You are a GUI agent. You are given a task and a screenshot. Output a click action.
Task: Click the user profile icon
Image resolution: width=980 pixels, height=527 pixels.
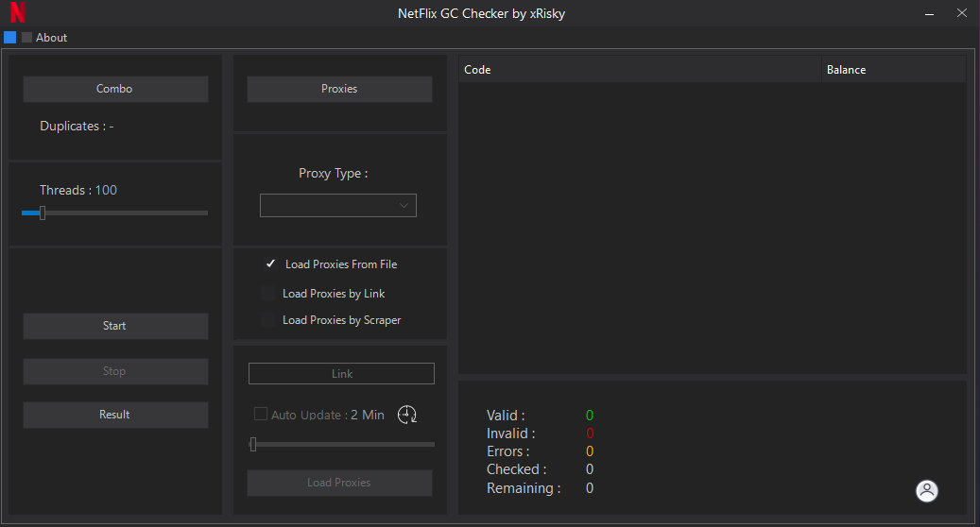point(927,491)
